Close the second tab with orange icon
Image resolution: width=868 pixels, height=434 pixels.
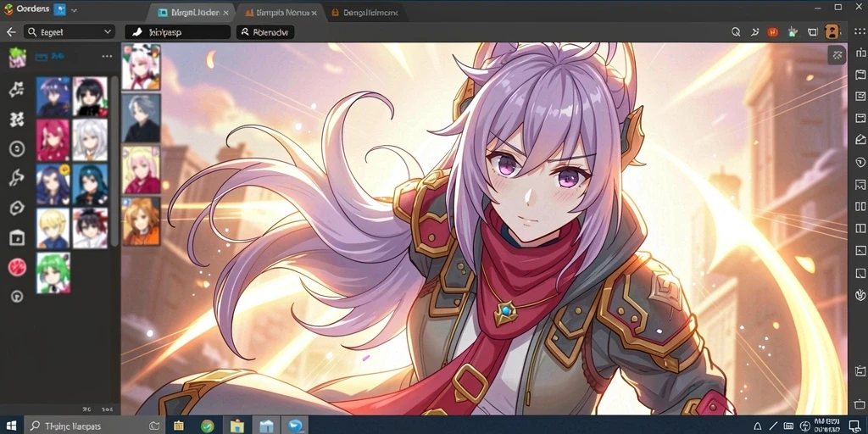314,12
